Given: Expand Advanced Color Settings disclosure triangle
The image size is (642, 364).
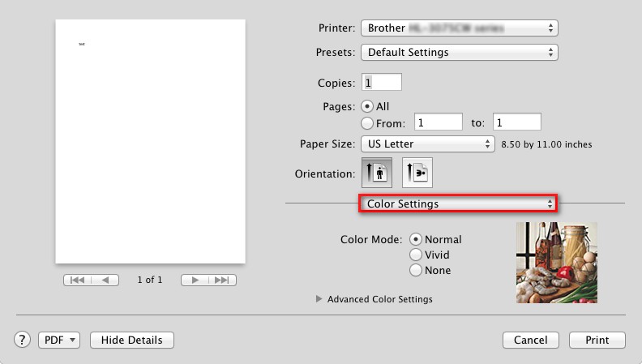Looking at the screenshot, I should [x=319, y=299].
